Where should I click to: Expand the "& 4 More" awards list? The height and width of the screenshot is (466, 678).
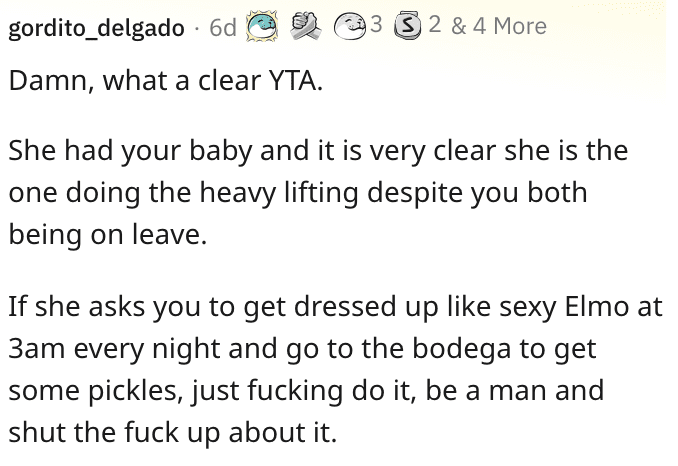click(499, 25)
